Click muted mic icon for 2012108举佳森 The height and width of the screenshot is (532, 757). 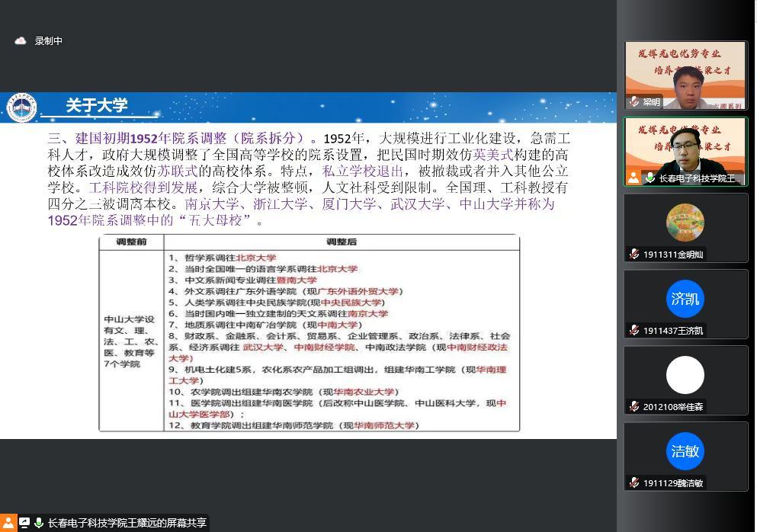point(634,407)
